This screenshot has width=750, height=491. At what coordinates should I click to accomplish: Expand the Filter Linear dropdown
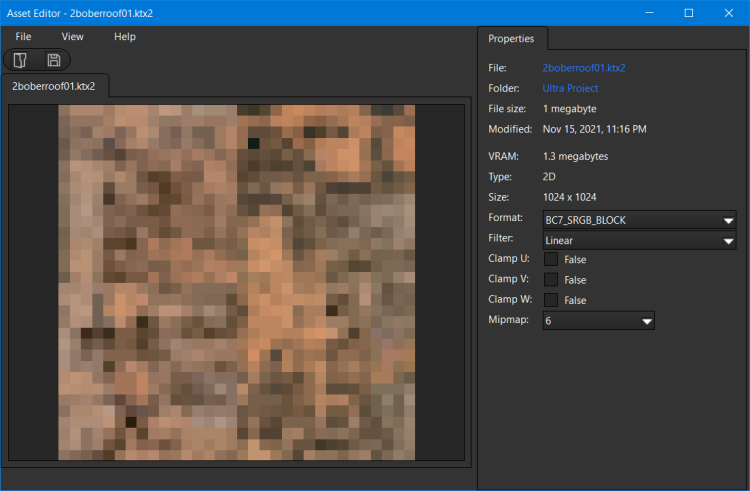coord(639,240)
